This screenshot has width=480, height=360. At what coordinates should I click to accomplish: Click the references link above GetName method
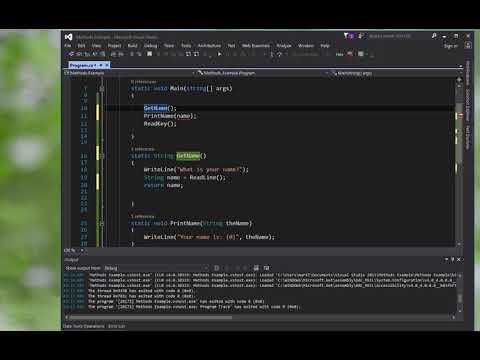tap(143, 149)
